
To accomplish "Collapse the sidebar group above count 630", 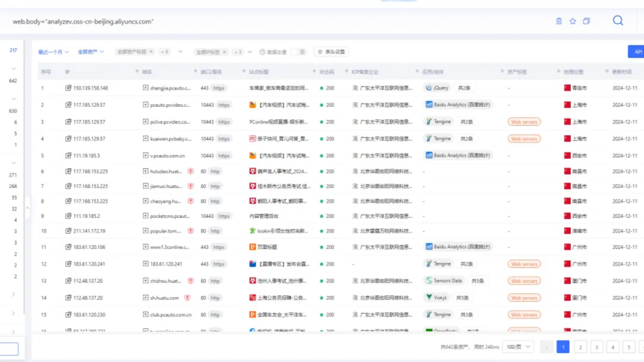I will 14,99.
